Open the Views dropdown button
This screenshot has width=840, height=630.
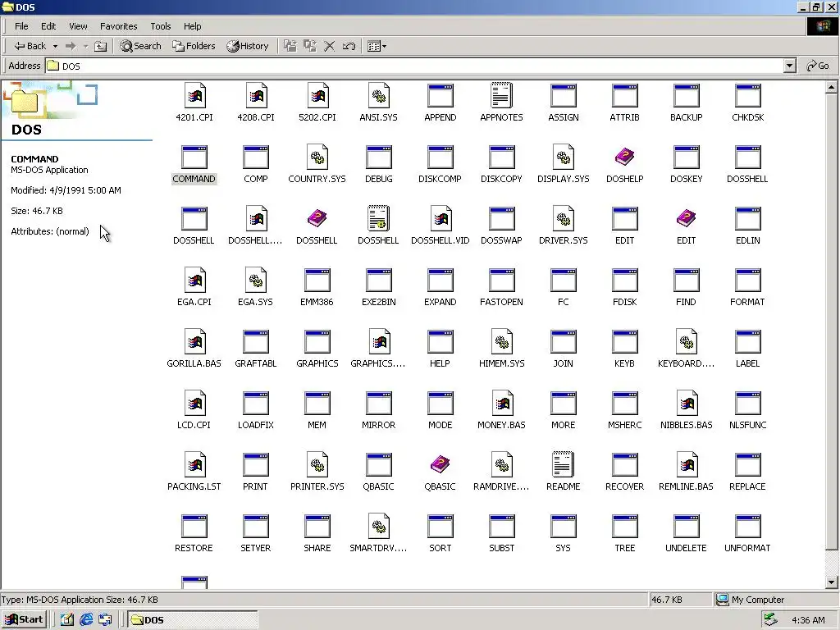point(377,46)
